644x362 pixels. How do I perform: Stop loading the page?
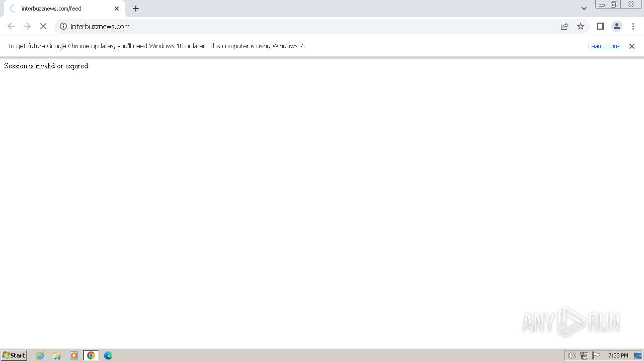pos(43,26)
